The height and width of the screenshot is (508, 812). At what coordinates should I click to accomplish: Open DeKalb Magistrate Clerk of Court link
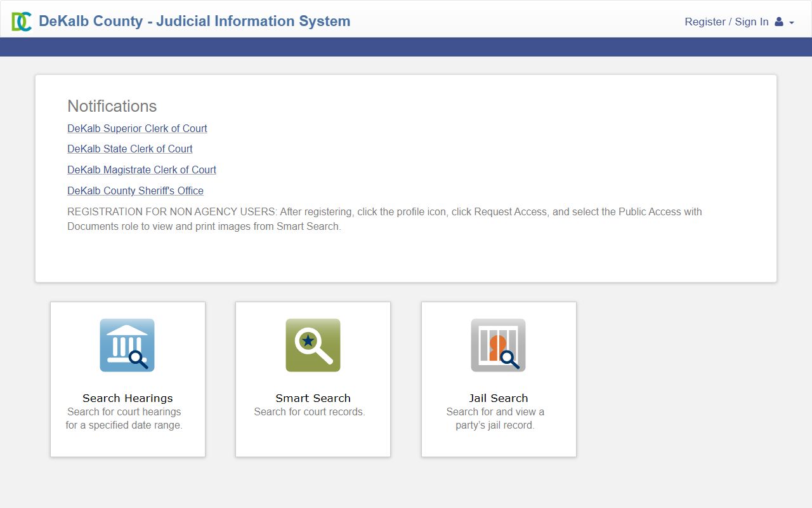tap(141, 170)
